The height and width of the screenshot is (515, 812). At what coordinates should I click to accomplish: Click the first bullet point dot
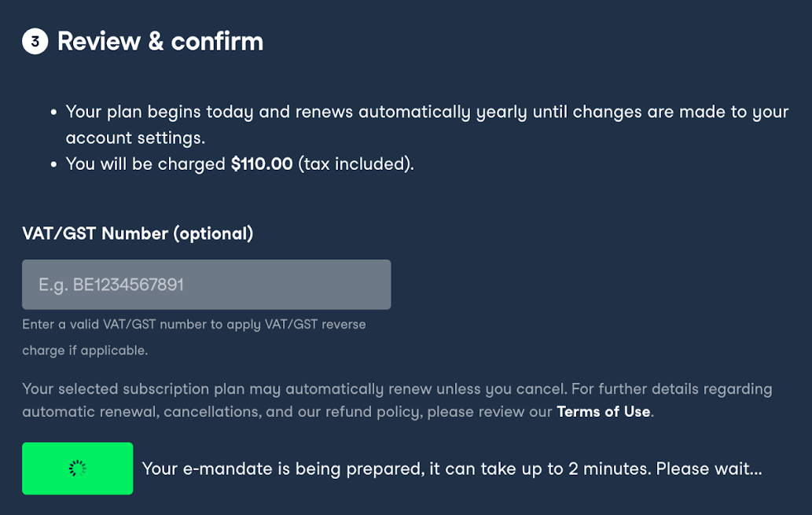click(x=53, y=112)
